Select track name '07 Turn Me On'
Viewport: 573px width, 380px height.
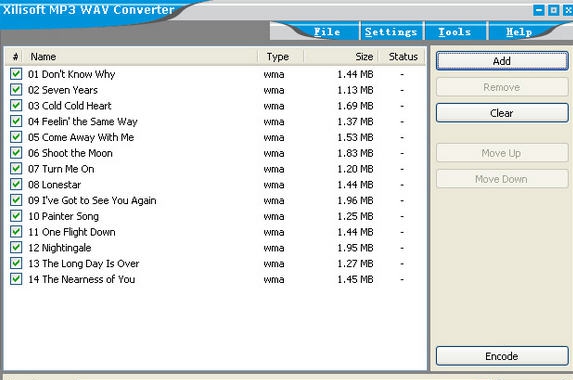[61, 169]
